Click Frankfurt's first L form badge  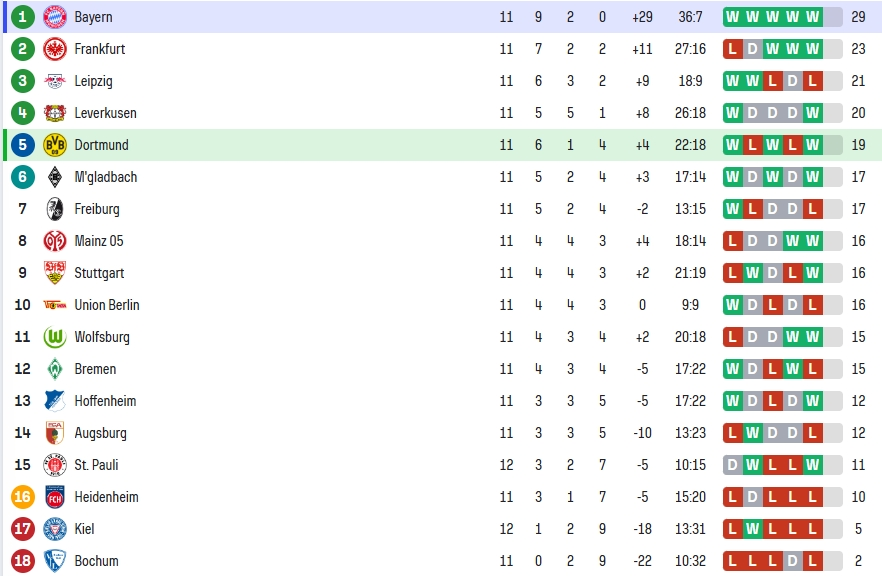coord(732,49)
